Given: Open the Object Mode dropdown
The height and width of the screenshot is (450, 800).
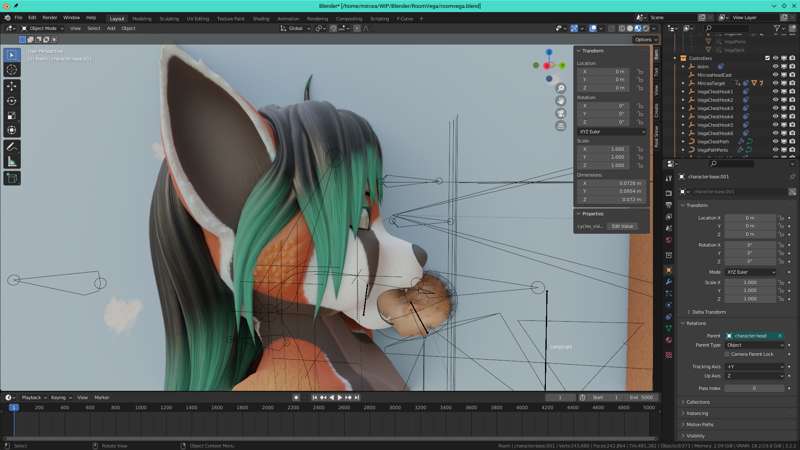Looking at the screenshot, I should [42, 28].
